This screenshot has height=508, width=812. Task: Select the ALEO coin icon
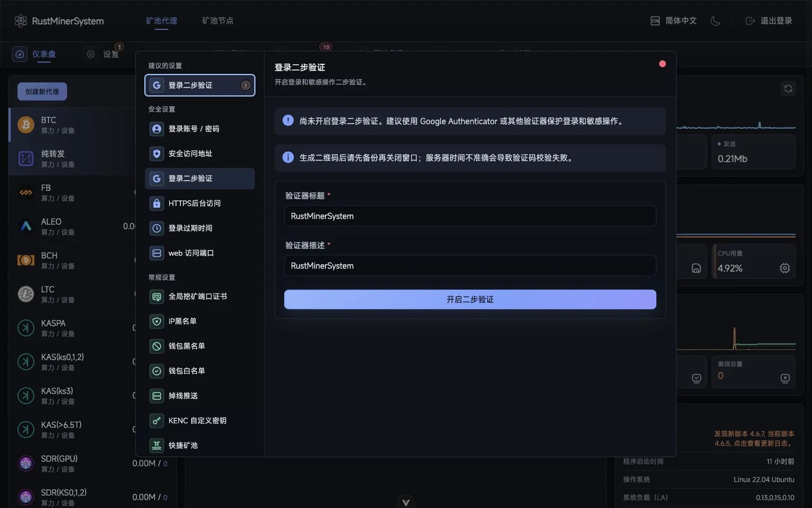coord(26,226)
